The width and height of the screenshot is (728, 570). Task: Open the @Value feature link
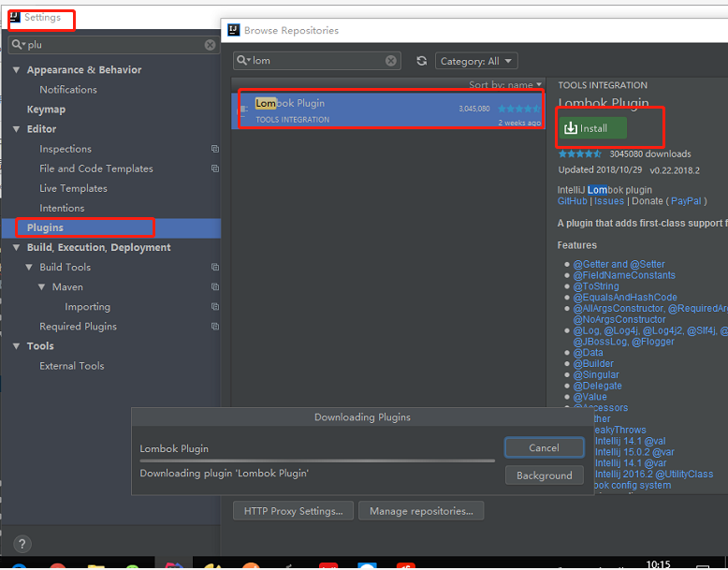click(x=590, y=397)
